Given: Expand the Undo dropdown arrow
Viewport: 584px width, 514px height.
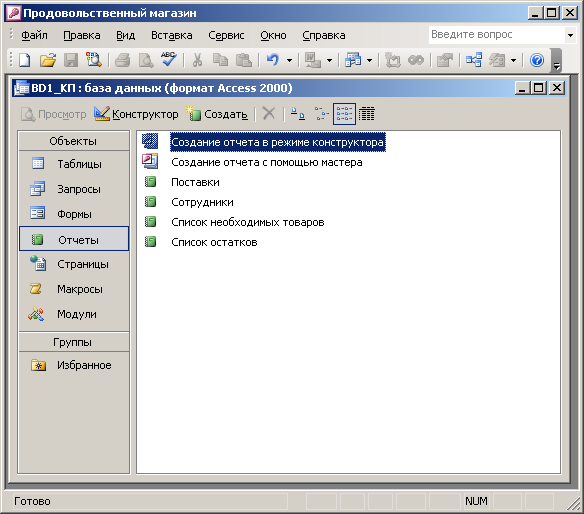Looking at the screenshot, I should [289, 60].
